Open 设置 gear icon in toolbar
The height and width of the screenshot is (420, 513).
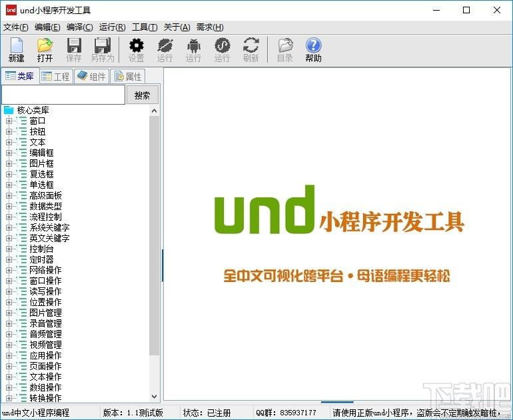(137, 45)
